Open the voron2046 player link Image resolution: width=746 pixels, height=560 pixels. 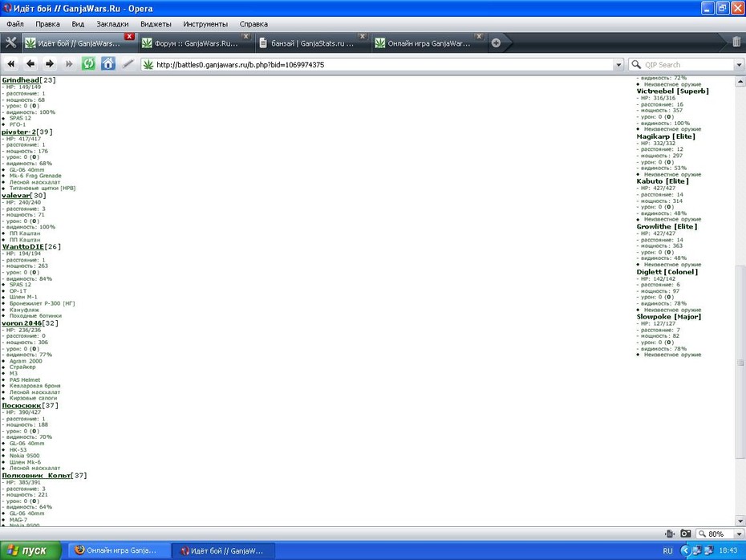22,323
